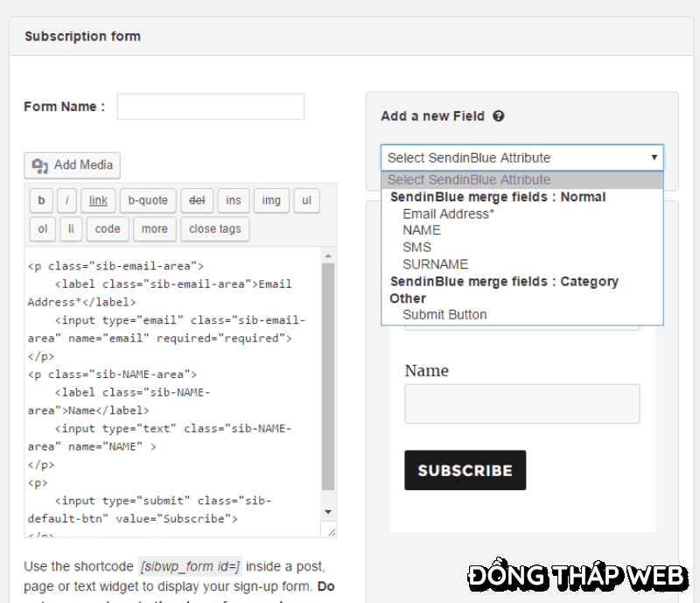Click the Add Media button
Screen dimensions: 700x603
click(x=72, y=165)
